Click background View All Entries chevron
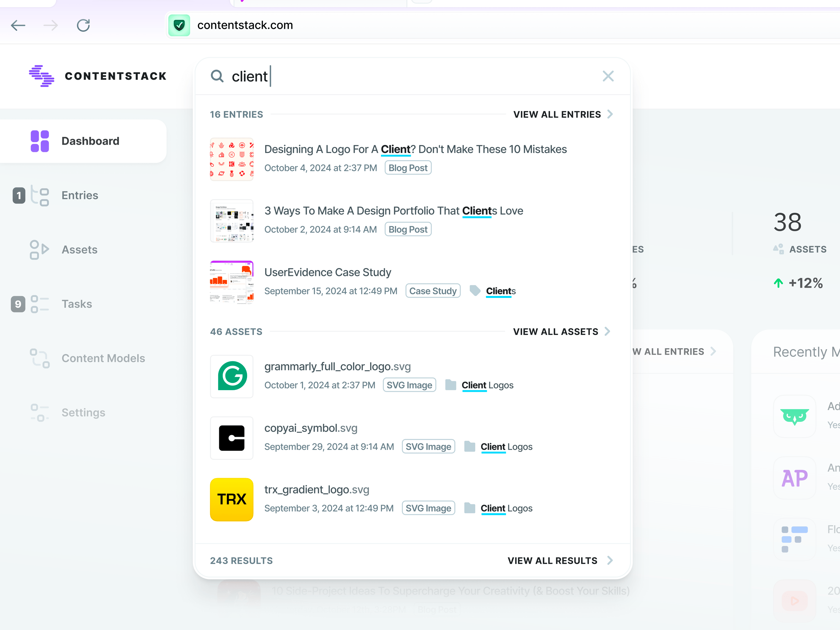 click(713, 351)
